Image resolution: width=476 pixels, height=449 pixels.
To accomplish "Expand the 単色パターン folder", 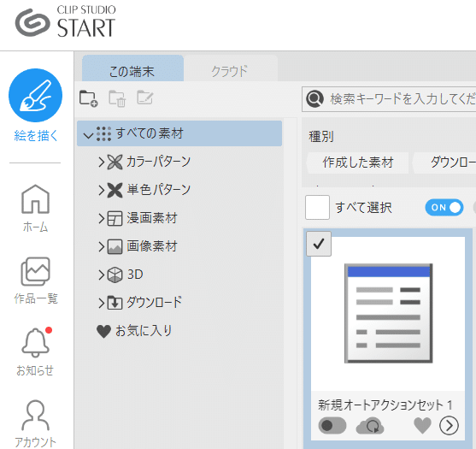I will tap(101, 190).
